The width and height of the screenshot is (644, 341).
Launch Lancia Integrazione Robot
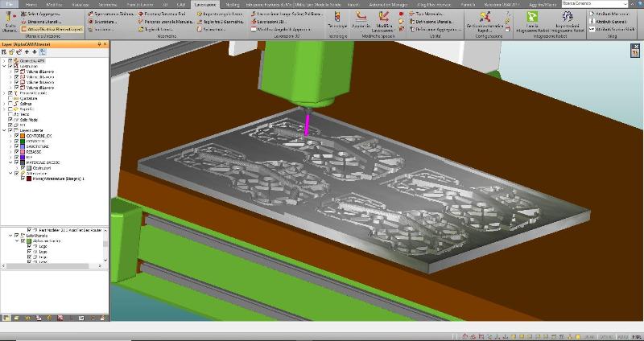click(x=532, y=22)
